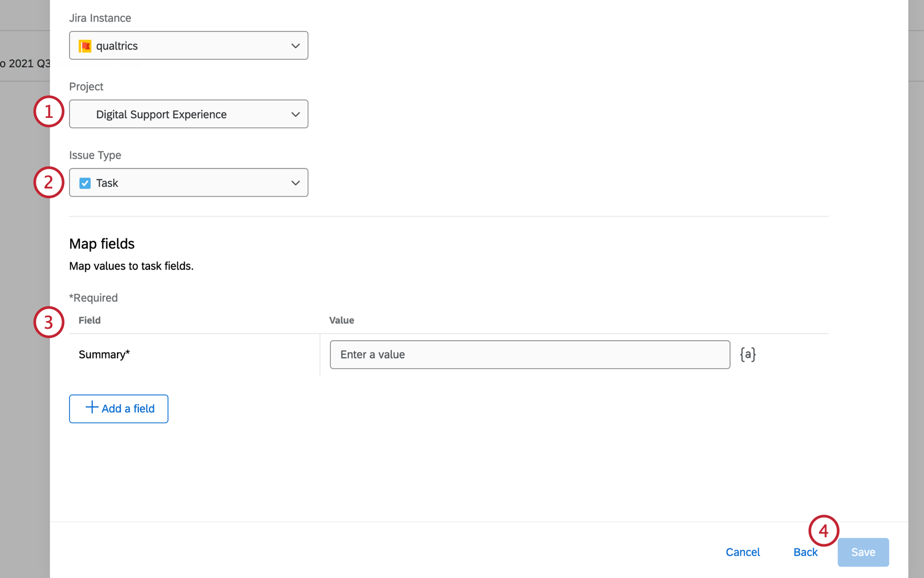Click the Cancel link
The height and width of the screenshot is (578, 924).
(x=742, y=552)
